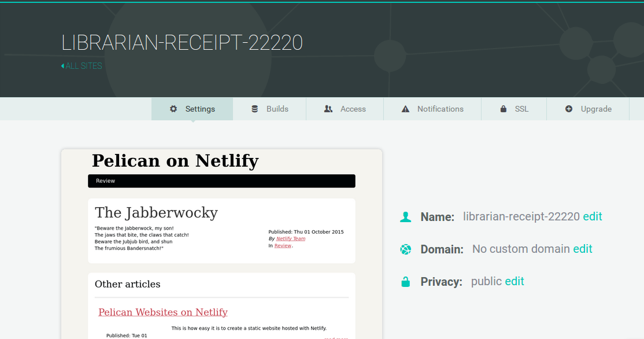Click the database stack icon for Builds
This screenshot has width=644, height=339.
254,109
